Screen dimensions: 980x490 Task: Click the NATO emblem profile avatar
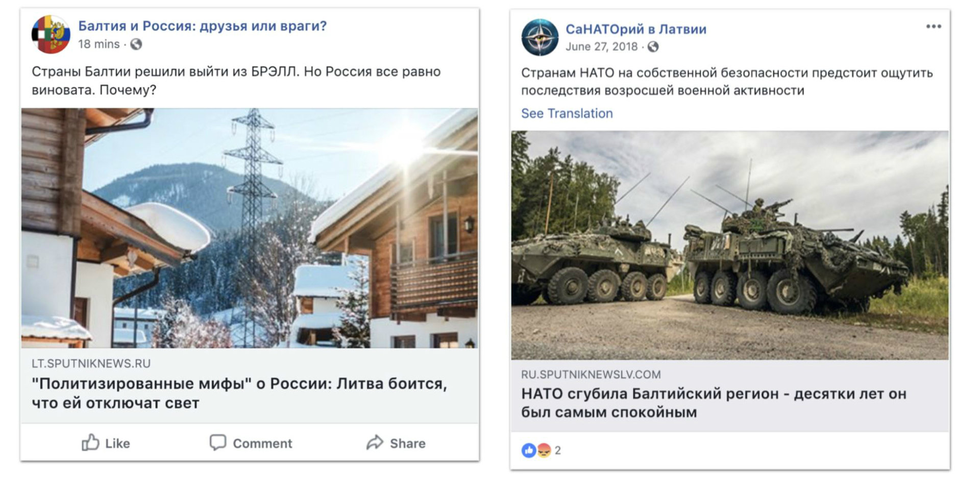pos(540,37)
